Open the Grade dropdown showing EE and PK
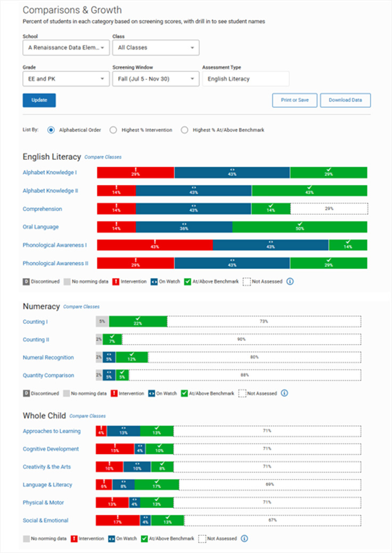The height and width of the screenshot is (553, 392). pyautogui.click(x=66, y=79)
